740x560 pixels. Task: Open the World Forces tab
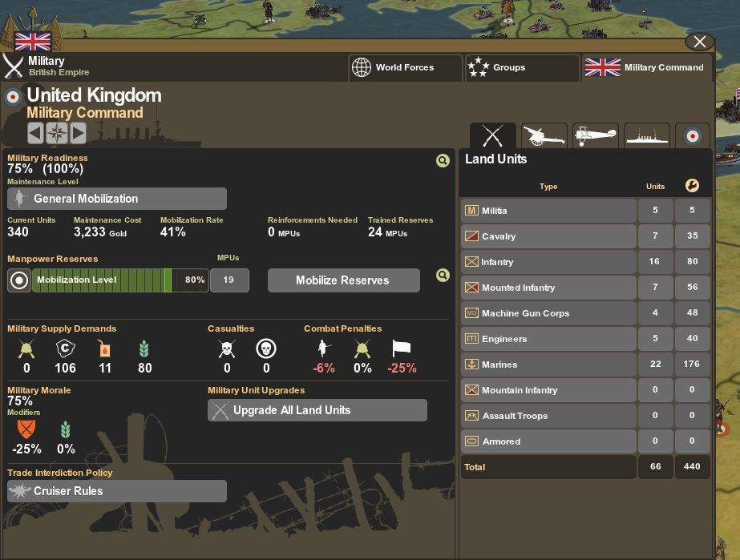pos(406,67)
